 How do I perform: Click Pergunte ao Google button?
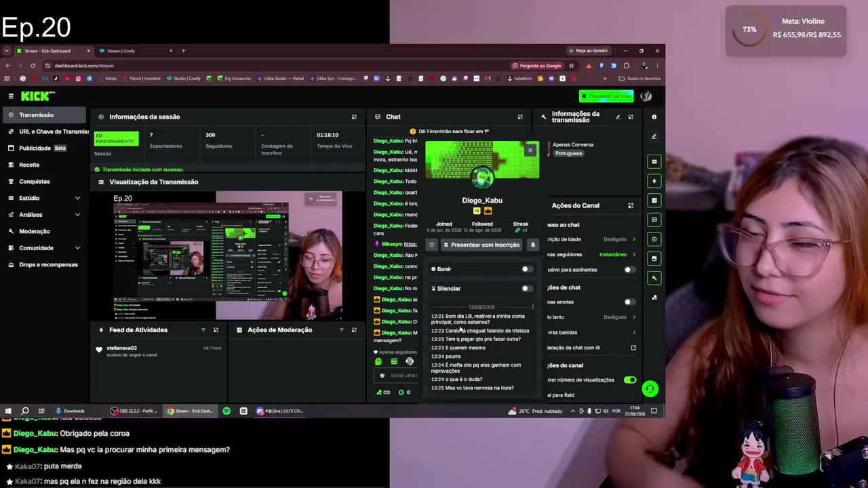point(537,66)
